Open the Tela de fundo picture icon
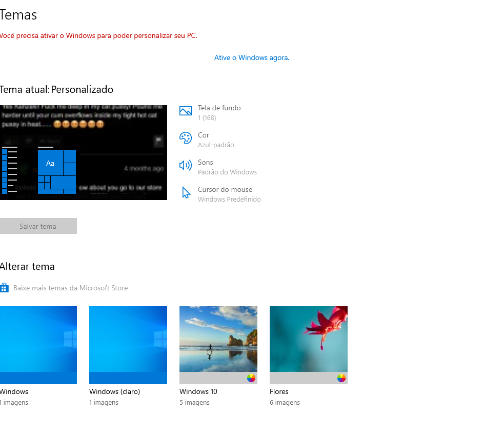The width and height of the screenshot is (504, 435). (186, 111)
